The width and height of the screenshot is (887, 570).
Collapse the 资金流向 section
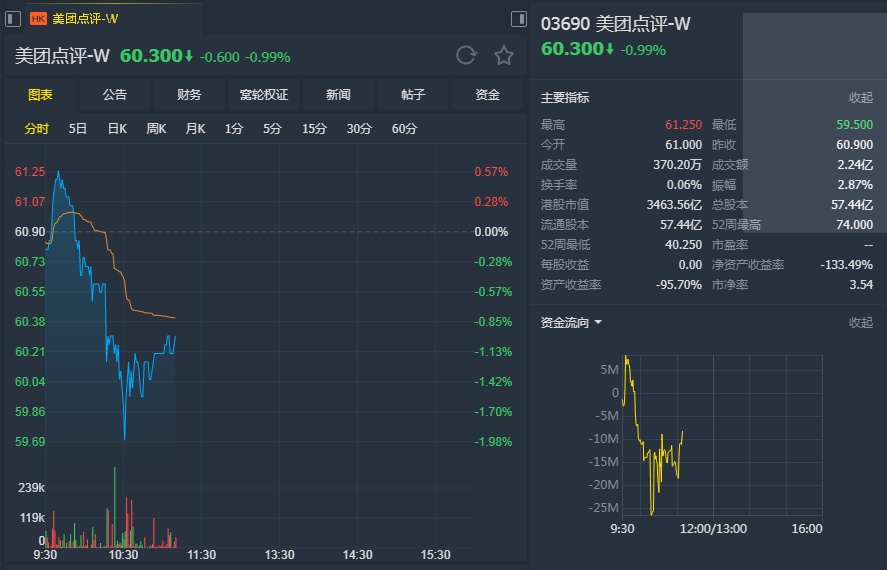pyautogui.click(x=860, y=322)
